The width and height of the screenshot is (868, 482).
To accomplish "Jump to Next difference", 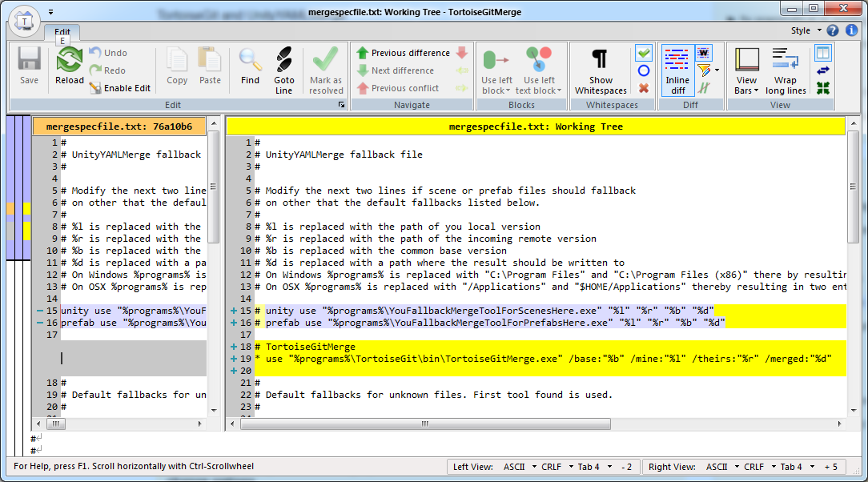I will tap(396, 70).
